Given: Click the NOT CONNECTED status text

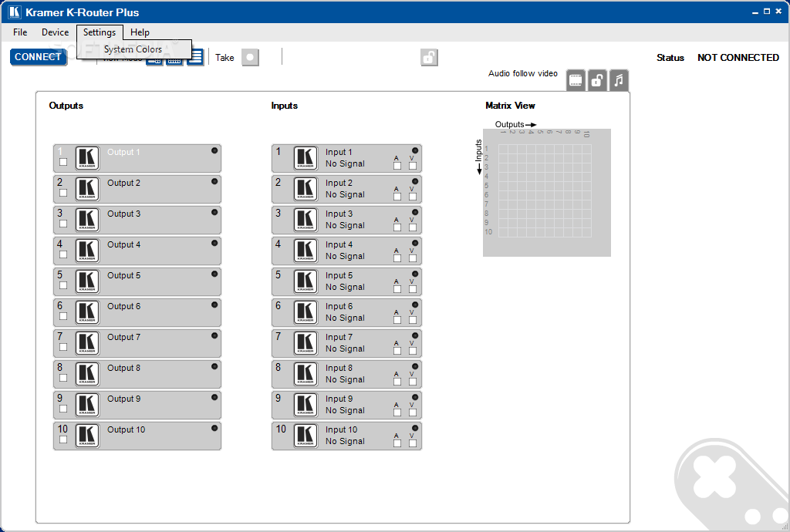Looking at the screenshot, I should (738, 57).
